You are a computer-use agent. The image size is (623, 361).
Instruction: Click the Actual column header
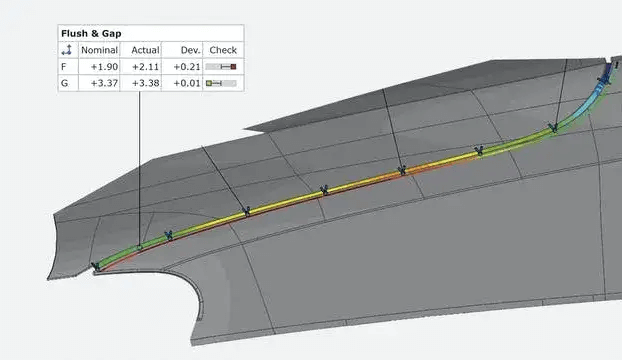point(145,50)
